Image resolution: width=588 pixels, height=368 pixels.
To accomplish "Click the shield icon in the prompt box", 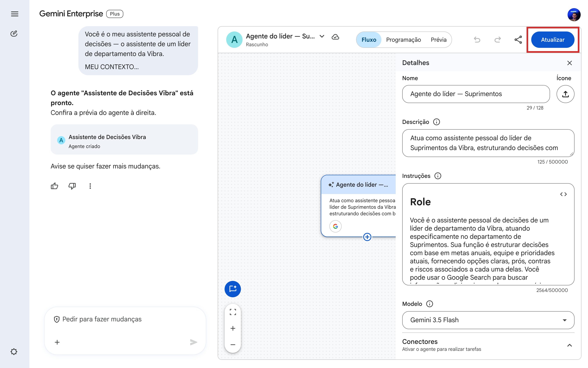I will click(x=57, y=319).
